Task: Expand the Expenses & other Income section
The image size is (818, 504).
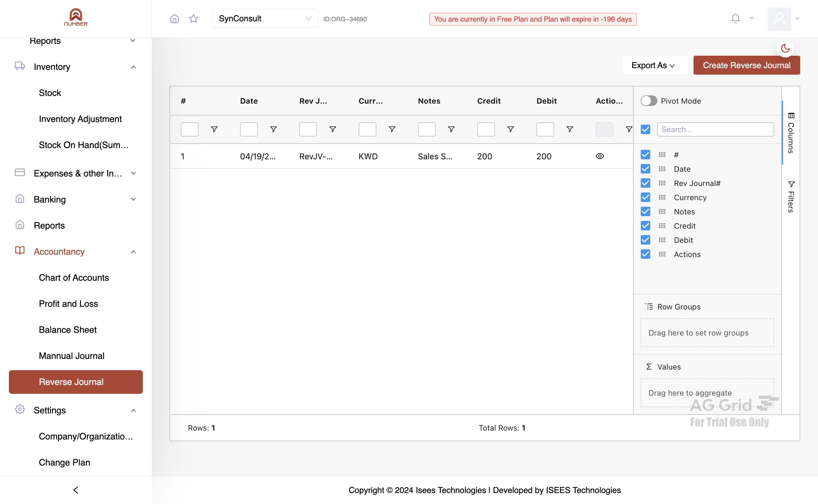Action: point(133,173)
